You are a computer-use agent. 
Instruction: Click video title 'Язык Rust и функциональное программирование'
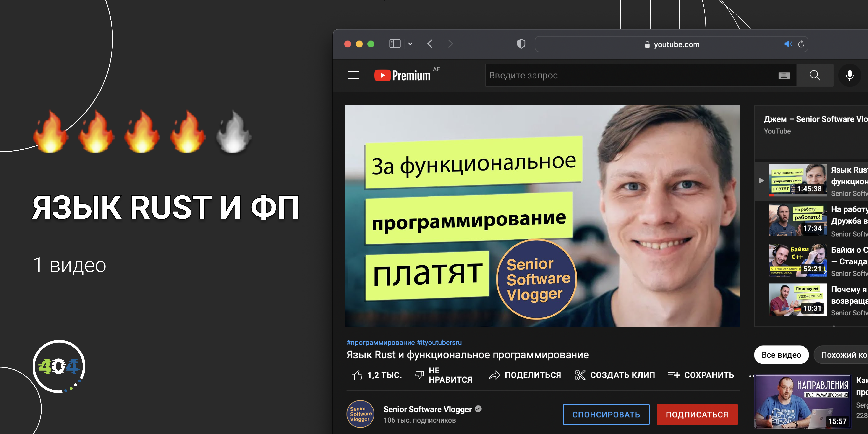(468, 355)
